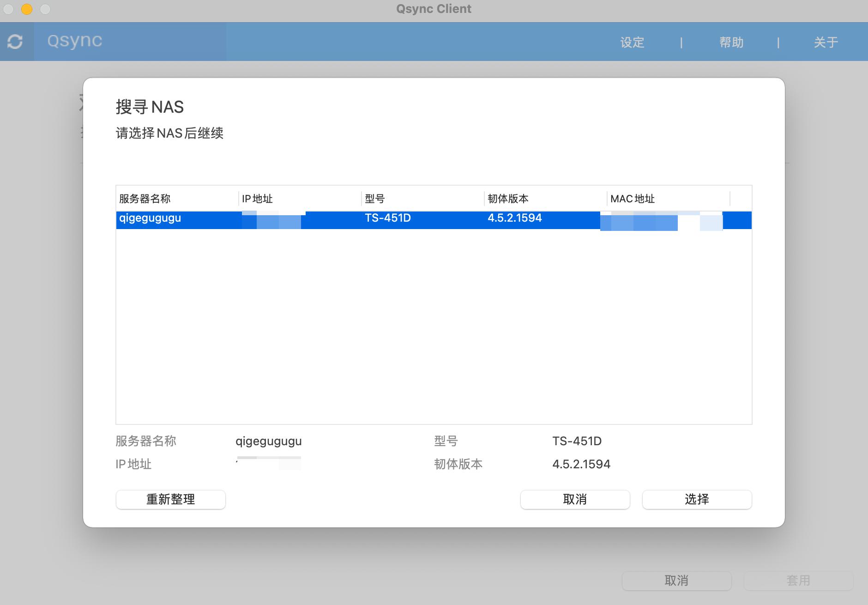Sort by MAC 地址 column header

coord(669,199)
